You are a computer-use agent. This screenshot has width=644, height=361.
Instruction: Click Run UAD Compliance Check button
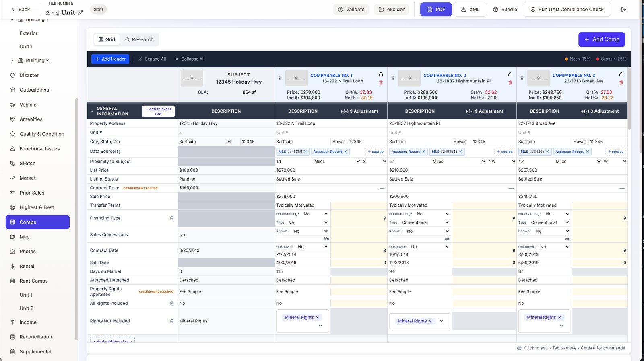[x=567, y=9]
